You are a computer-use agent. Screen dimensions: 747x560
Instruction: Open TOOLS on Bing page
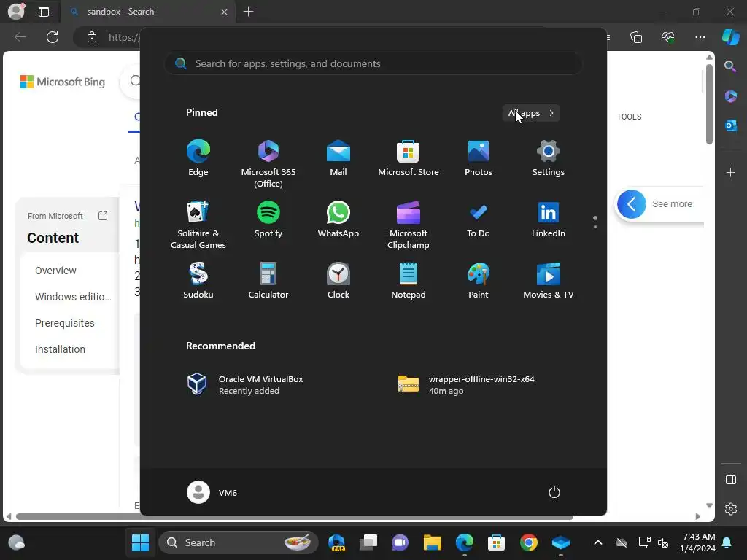pyautogui.click(x=629, y=117)
